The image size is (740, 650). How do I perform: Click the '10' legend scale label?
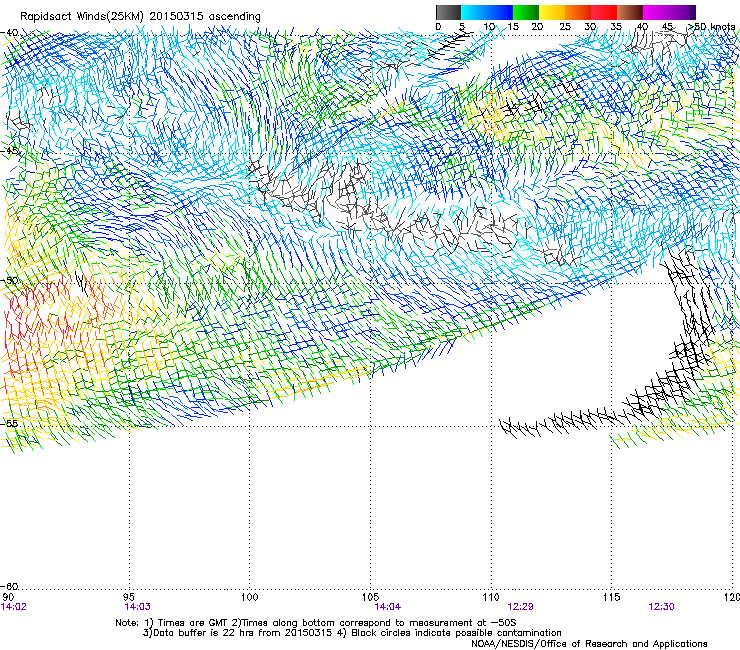click(x=488, y=27)
